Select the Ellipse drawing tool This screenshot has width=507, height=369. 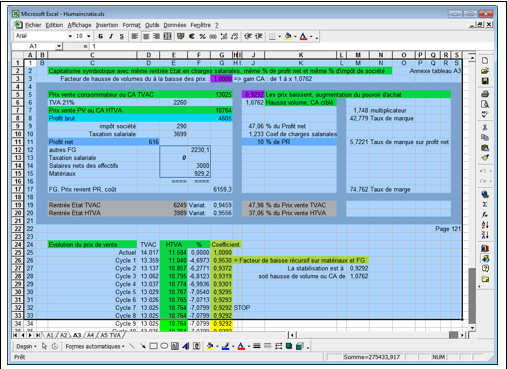click(164, 346)
